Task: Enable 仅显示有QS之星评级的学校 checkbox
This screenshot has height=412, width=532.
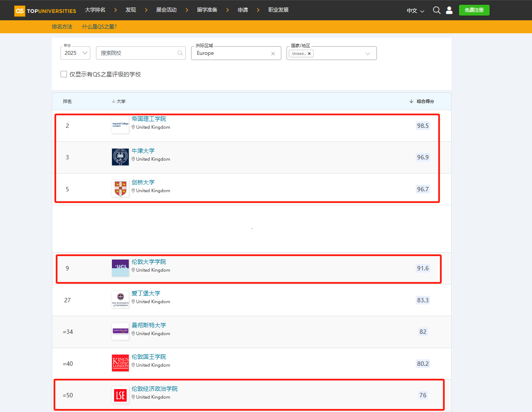Action: click(64, 74)
